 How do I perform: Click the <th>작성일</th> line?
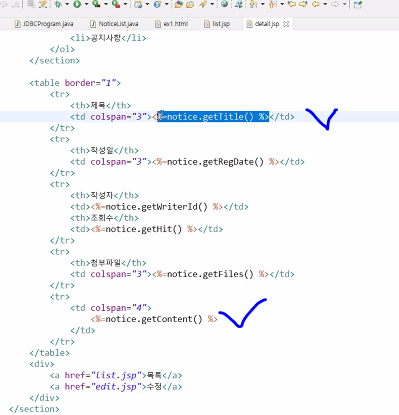[104, 150]
